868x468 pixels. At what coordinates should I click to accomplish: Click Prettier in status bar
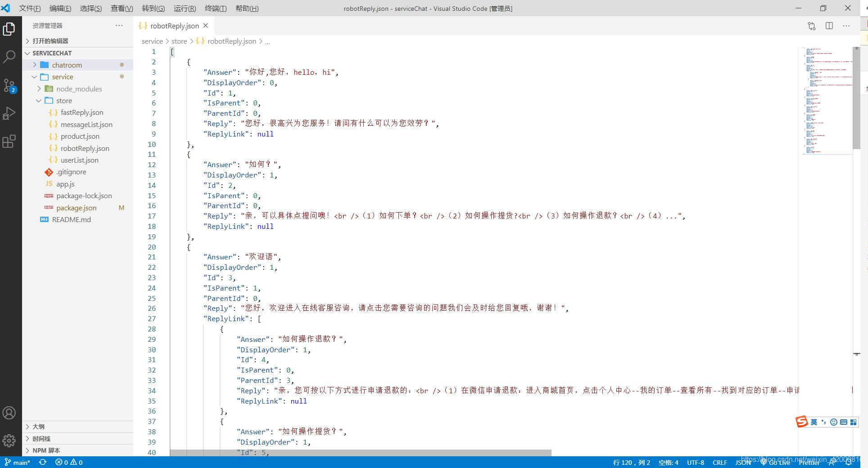click(809, 462)
